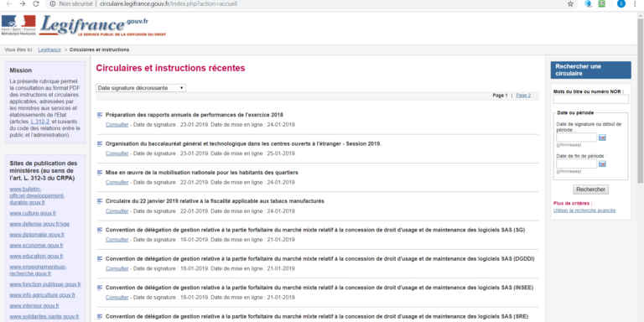
Task: Click title 'Organisation du baccalauréat général et technologique'
Action: [243, 143]
